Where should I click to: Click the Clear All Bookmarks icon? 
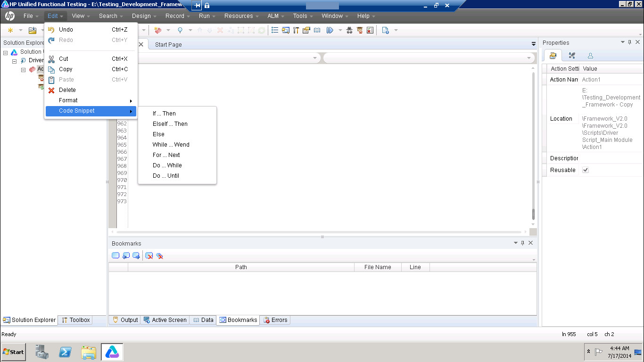click(160, 255)
